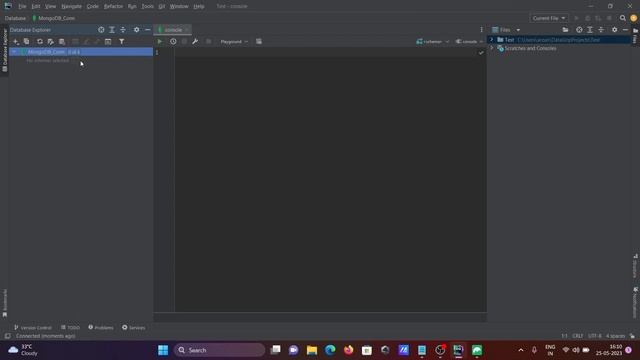Screen dimensions: 640x360
Task: Click the Search Everywhere magnifier icon
Action: [622, 18]
